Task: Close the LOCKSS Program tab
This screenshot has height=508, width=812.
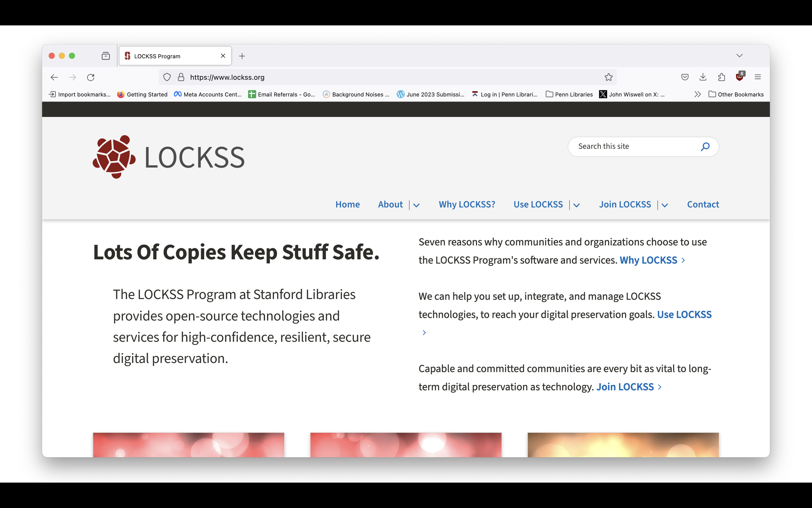Action: tap(223, 56)
